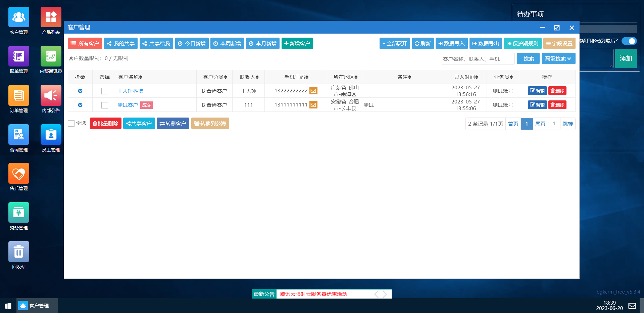Click 添加 in the 待办事项 panel
Image resolution: width=644 pixels, height=313 pixels.
626,58
